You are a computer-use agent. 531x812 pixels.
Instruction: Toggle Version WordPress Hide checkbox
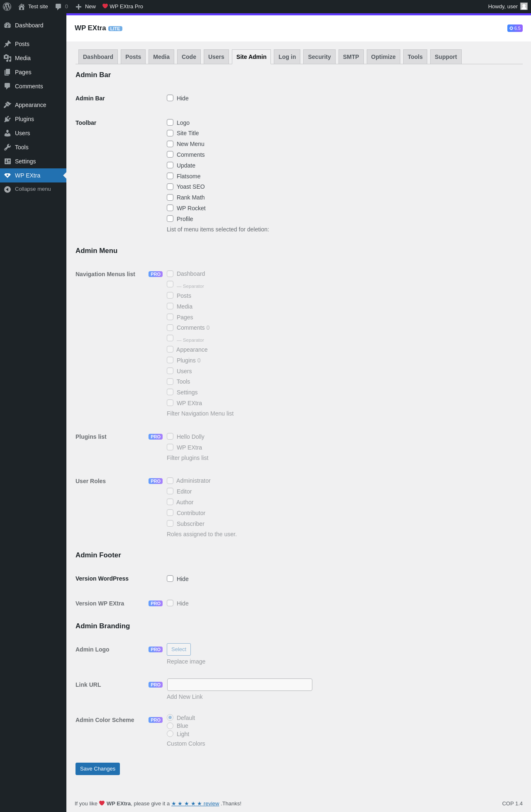[170, 579]
